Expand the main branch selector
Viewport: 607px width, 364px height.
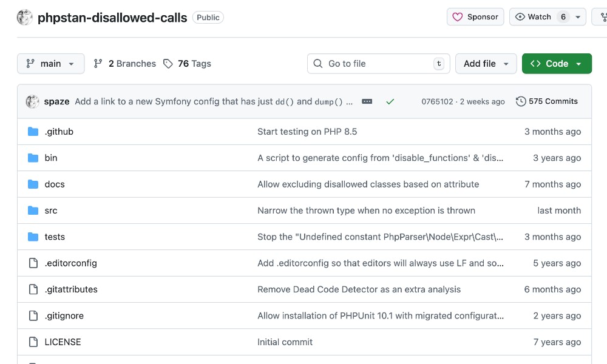tap(50, 64)
